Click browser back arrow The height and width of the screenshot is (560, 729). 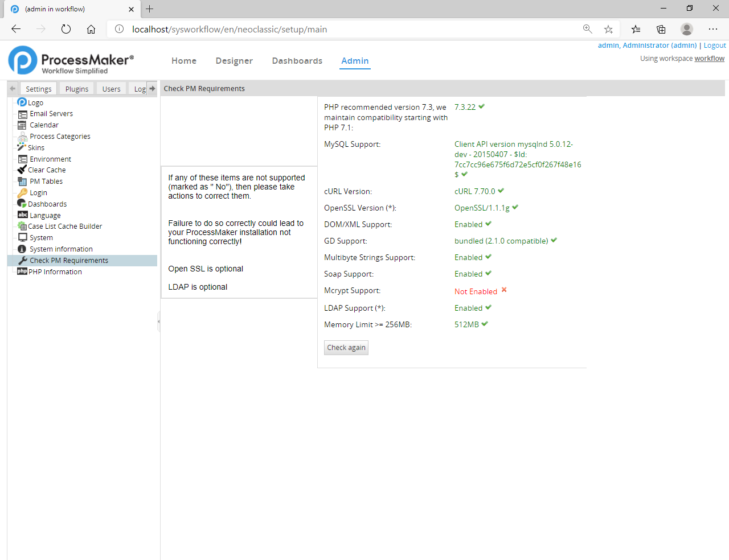coord(16,29)
